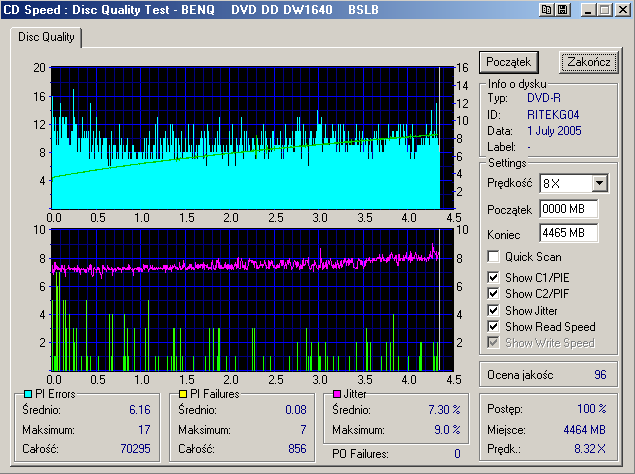This screenshot has width=635, height=474.
Task: Disable Show Jitter option
Action: click(493, 310)
